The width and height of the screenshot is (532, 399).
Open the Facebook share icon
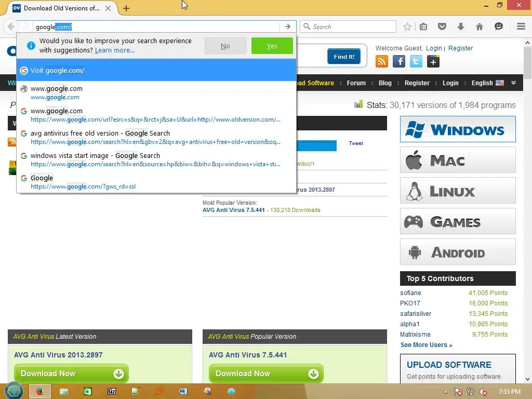pos(398,61)
